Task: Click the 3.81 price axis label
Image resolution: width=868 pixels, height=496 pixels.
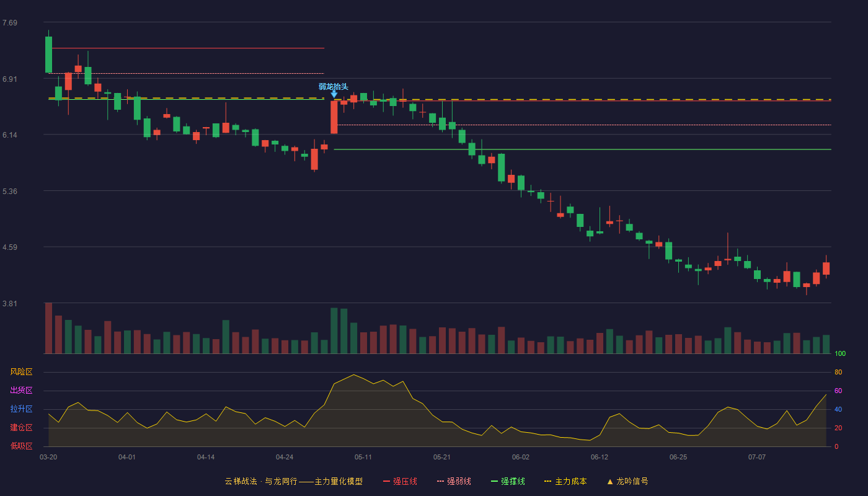Action: point(10,304)
